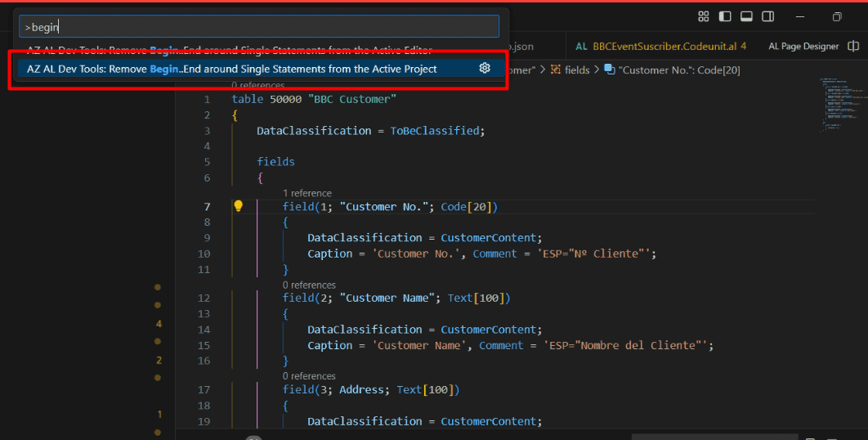Toggle the primary side bar layout icon
The height and width of the screenshot is (440, 868).
pyautogui.click(x=725, y=16)
